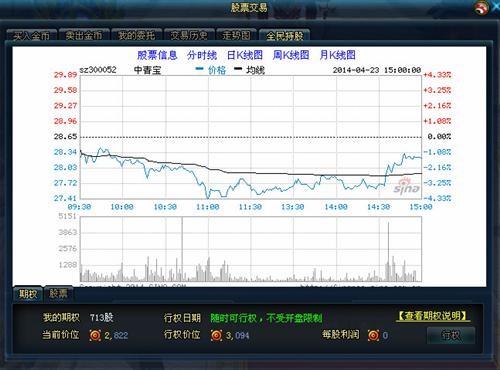Click the timestamp 2014-04-23 15:00:00
The image size is (500, 370).
[377, 70]
